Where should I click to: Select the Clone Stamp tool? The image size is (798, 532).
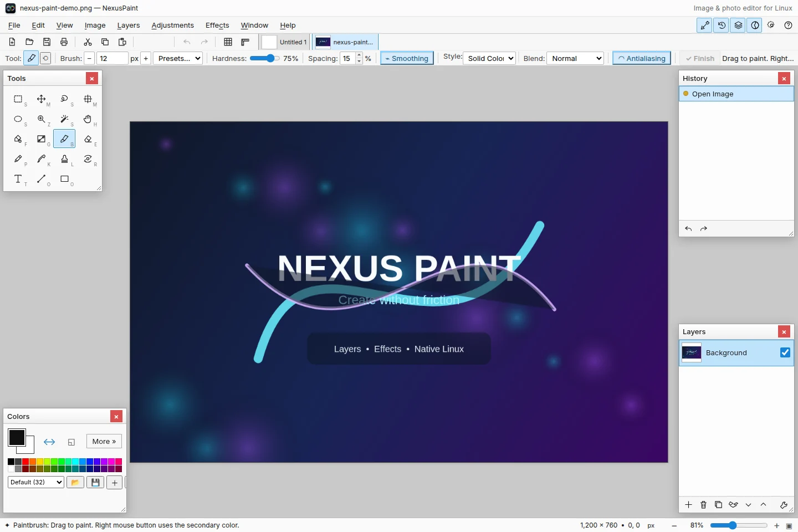tap(65, 159)
